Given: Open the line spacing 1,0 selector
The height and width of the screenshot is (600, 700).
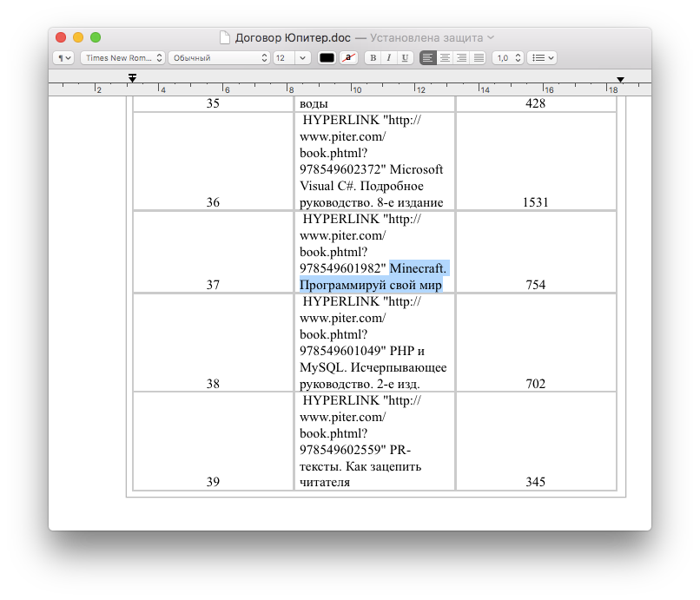Looking at the screenshot, I should click(x=507, y=58).
